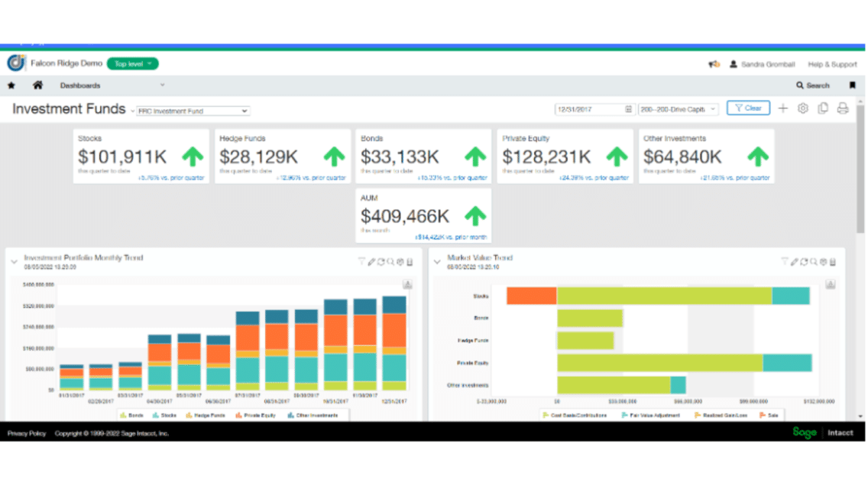
Task: Open Other Investments prior quarter link
Action: pyautogui.click(x=734, y=178)
